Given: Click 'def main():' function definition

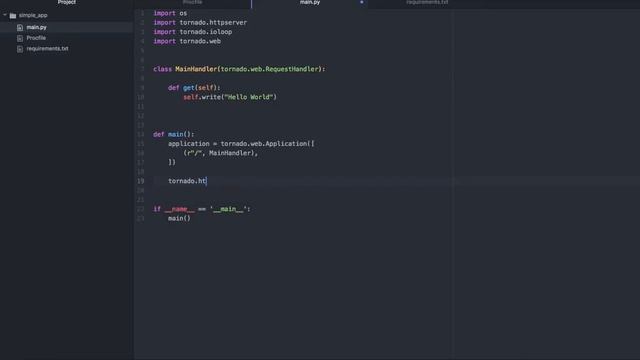Looking at the screenshot, I should tap(173, 134).
